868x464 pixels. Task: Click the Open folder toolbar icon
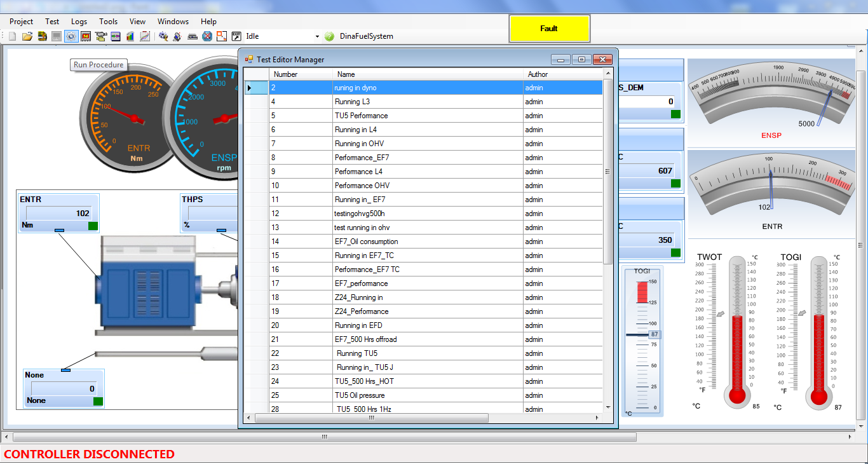click(27, 36)
